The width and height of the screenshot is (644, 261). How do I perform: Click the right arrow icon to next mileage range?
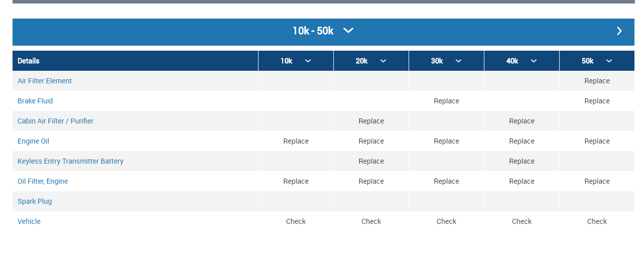[619, 31]
